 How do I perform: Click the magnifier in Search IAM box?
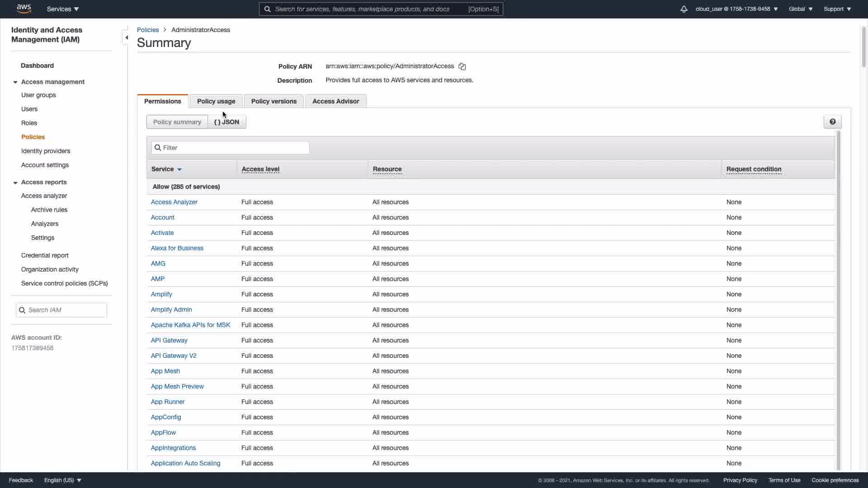(x=22, y=310)
